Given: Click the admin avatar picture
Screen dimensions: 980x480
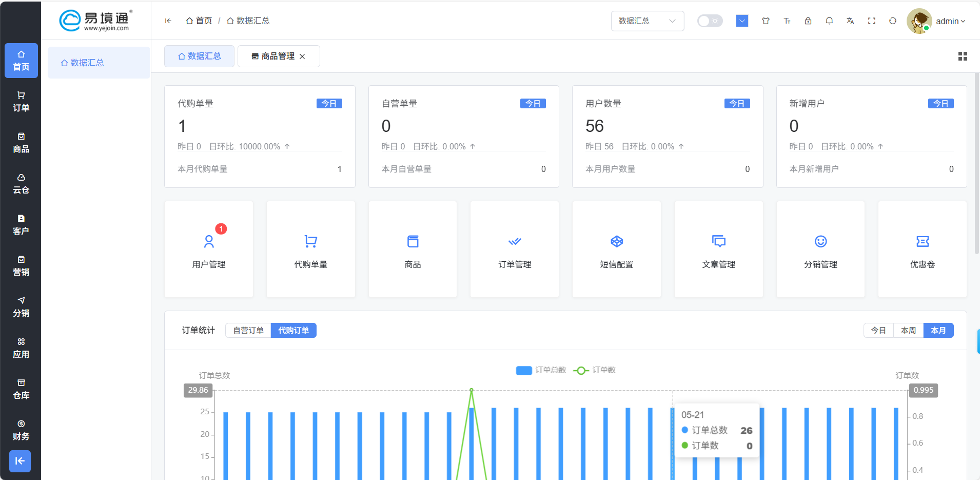Looking at the screenshot, I should tap(919, 21).
